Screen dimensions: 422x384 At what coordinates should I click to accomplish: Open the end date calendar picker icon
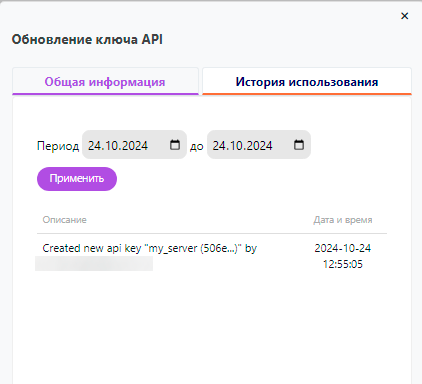[x=299, y=145]
